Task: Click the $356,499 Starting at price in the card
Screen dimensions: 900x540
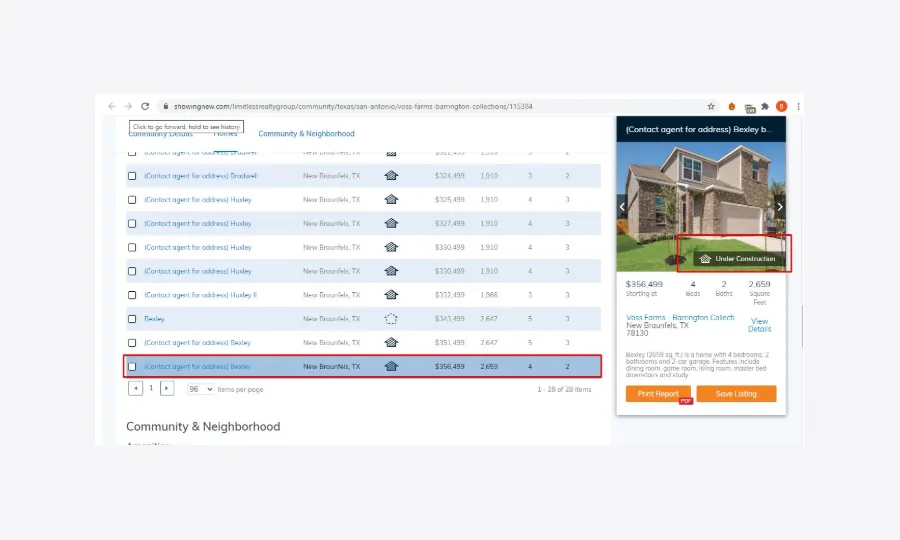Action: [644, 284]
